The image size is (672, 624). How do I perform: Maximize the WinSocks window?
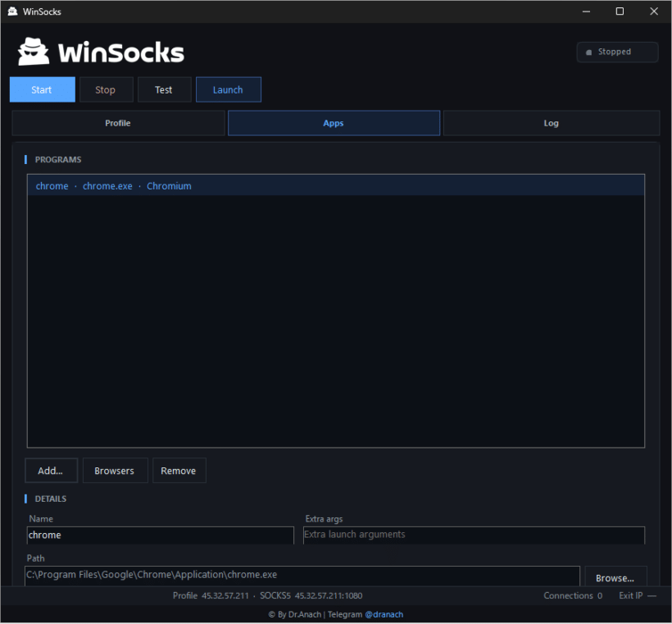(x=620, y=11)
